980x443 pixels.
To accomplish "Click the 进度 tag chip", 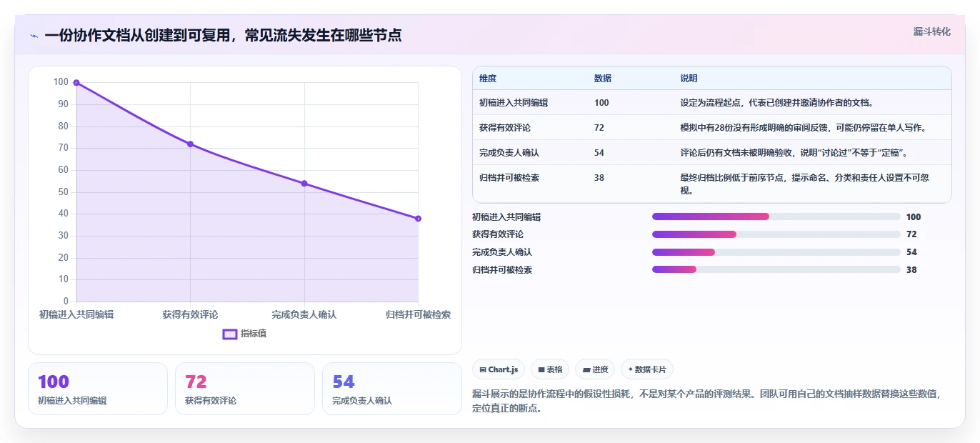I will coord(595,369).
